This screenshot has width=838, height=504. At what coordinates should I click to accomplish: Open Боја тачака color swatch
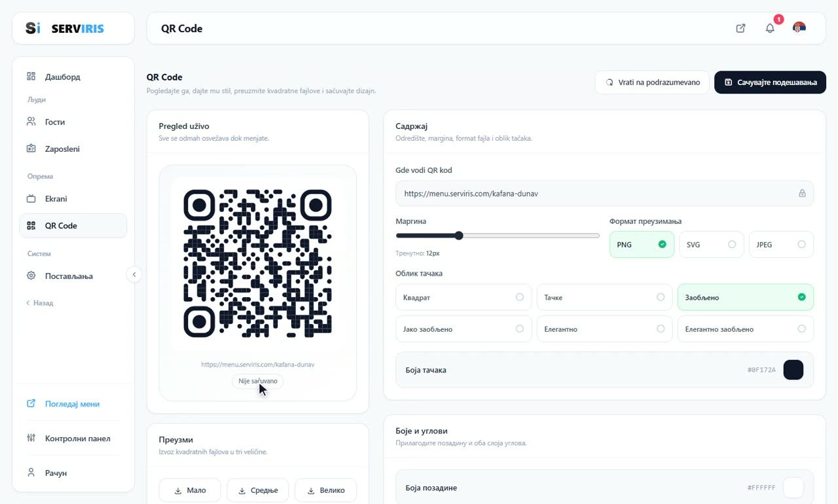[x=793, y=370]
